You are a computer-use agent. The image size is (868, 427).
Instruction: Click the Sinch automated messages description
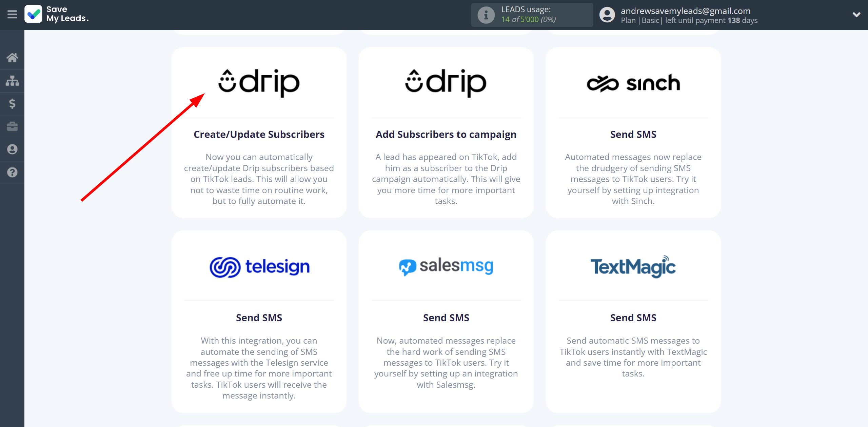click(x=633, y=179)
